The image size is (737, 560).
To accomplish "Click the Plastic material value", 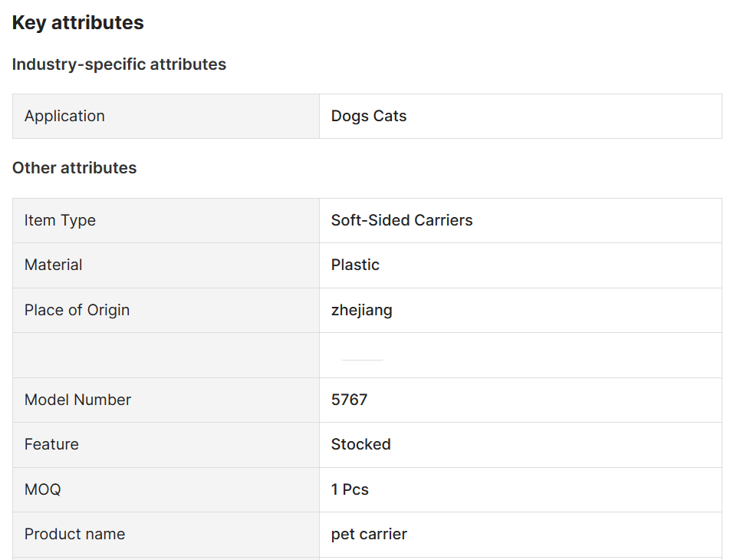I will click(x=355, y=265).
